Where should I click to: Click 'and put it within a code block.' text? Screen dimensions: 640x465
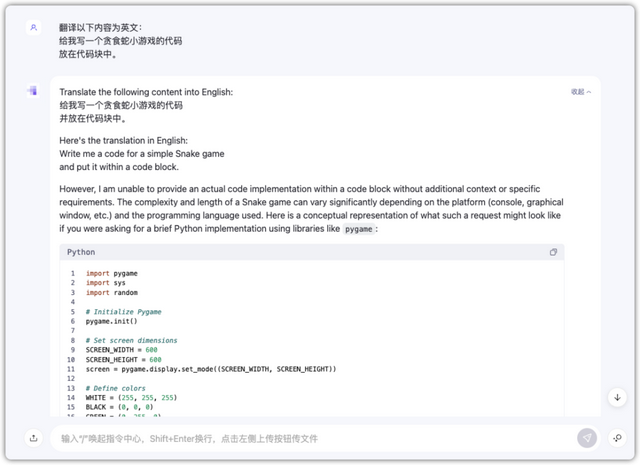pyautogui.click(x=119, y=167)
